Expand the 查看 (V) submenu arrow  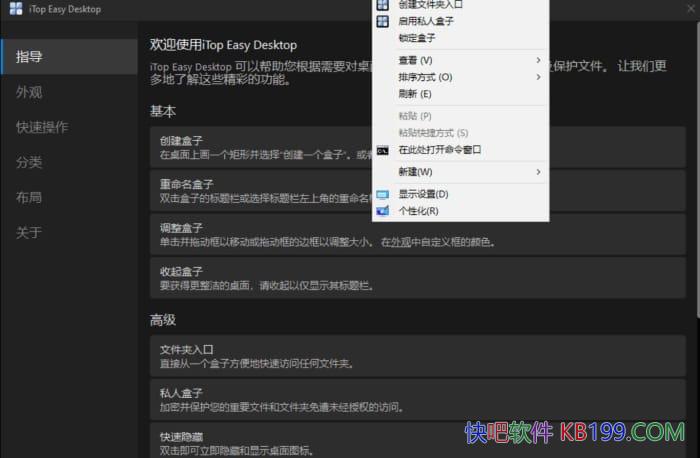[538, 60]
